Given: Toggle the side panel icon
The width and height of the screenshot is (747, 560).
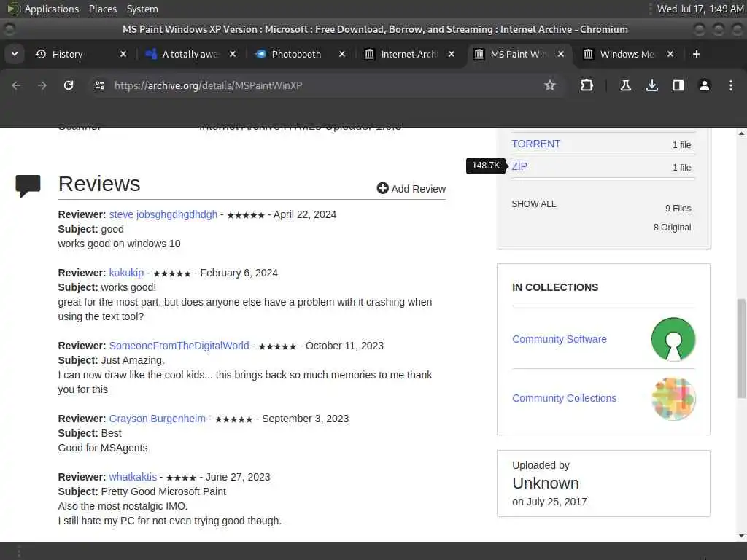Looking at the screenshot, I should pos(678,85).
